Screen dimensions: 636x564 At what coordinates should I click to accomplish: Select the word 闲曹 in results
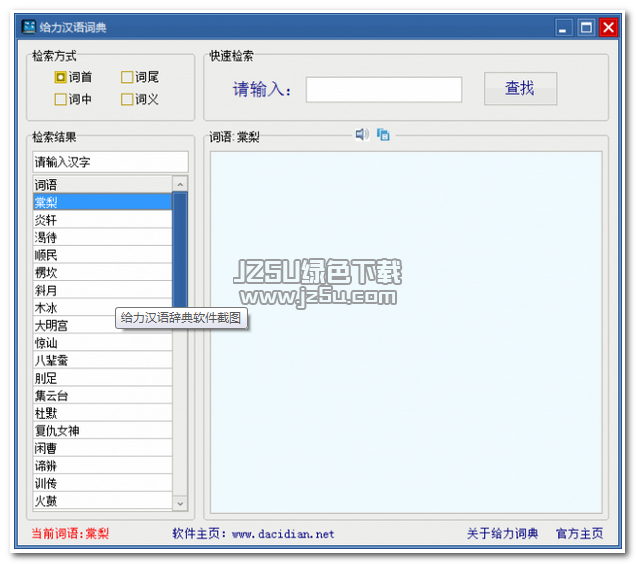tap(103, 448)
